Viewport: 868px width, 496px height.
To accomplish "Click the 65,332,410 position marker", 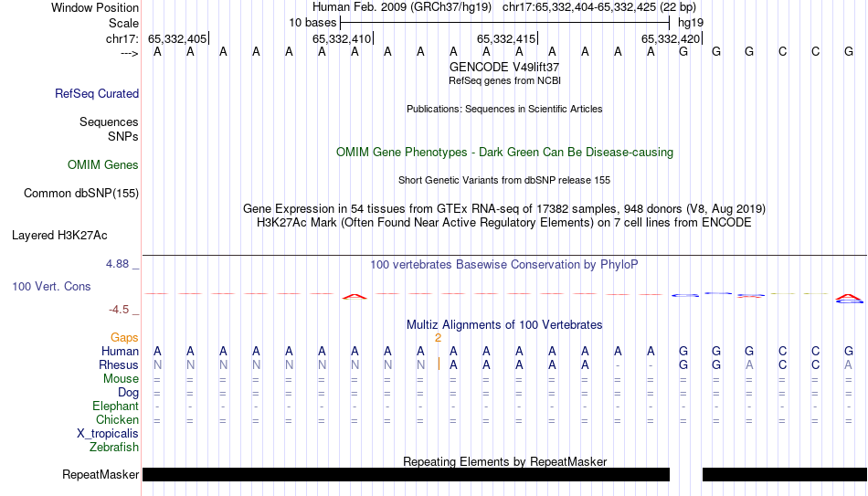I will pyautogui.click(x=343, y=38).
